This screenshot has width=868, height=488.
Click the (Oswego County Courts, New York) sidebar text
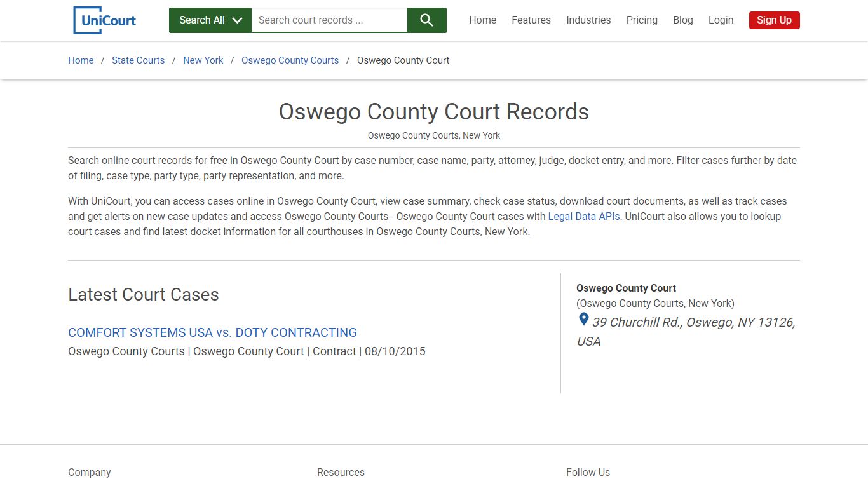pos(655,303)
